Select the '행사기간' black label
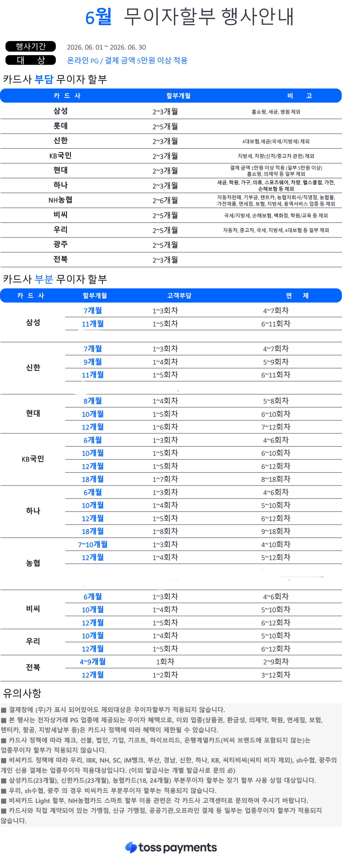This screenshot has width=342, height=868. 31,47
